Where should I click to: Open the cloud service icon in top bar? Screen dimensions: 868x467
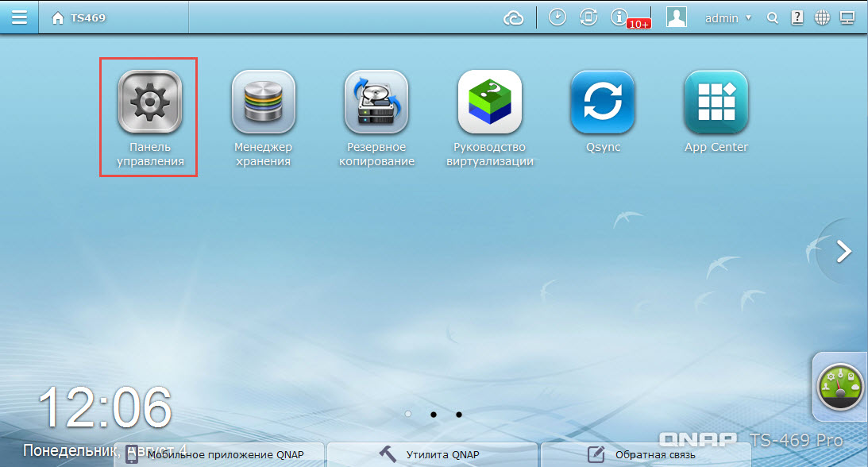click(513, 18)
